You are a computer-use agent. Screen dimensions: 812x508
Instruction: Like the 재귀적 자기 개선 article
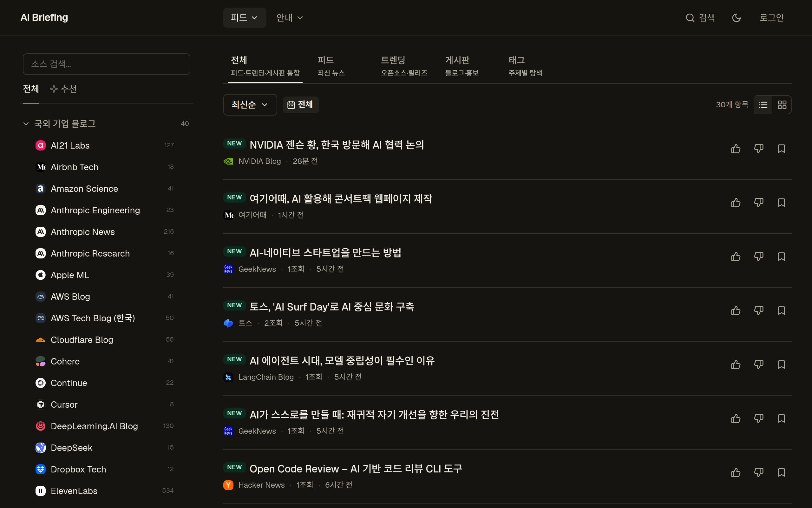(736, 419)
